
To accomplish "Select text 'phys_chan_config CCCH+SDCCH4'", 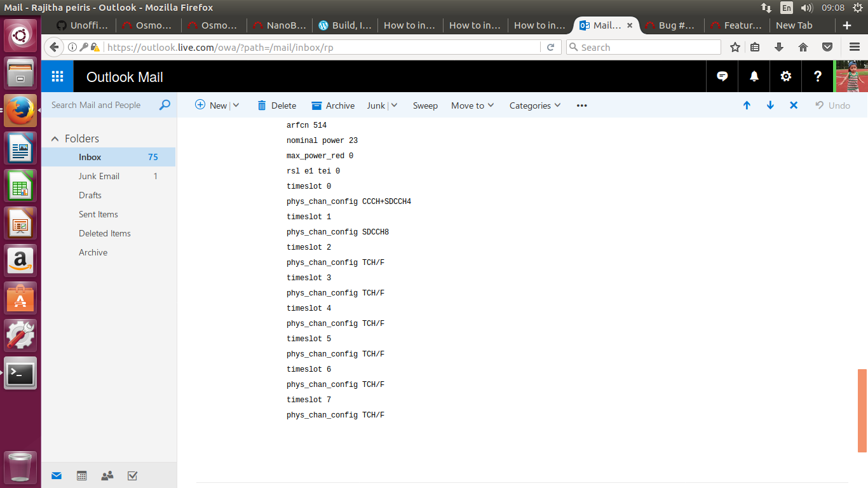I will click(349, 201).
